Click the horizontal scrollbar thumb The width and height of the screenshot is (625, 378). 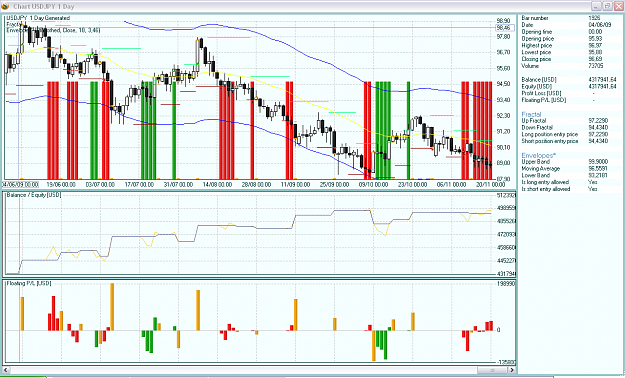pos(492,370)
